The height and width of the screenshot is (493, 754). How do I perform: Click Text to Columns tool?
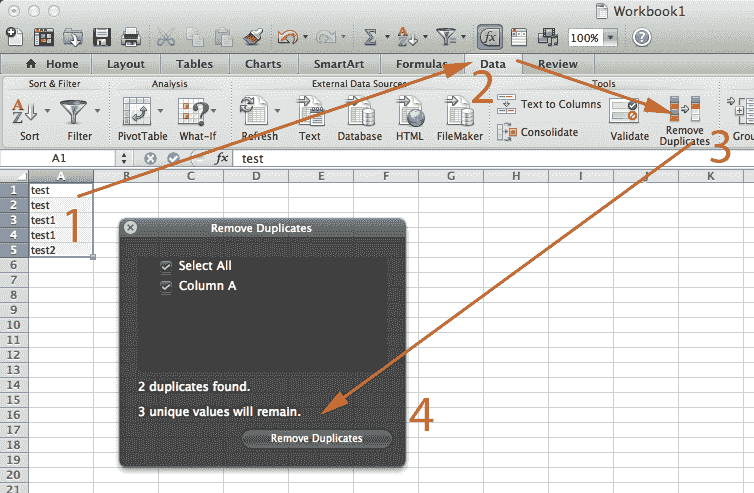(549, 104)
